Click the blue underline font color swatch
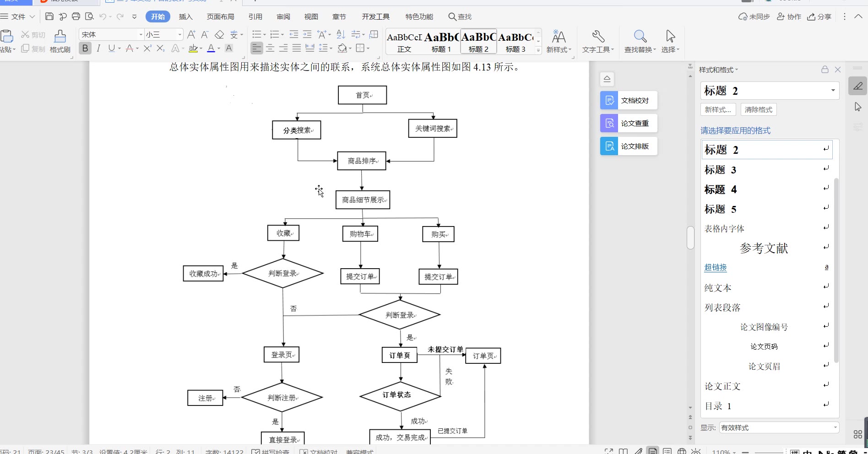Image resolution: width=868 pixels, height=454 pixels. point(211,48)
